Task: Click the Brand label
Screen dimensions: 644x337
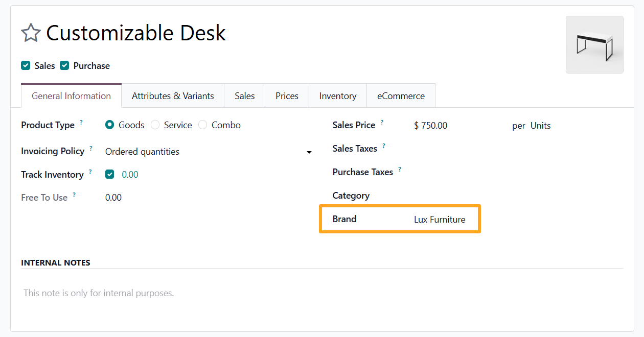Action: tap(344, 219)
